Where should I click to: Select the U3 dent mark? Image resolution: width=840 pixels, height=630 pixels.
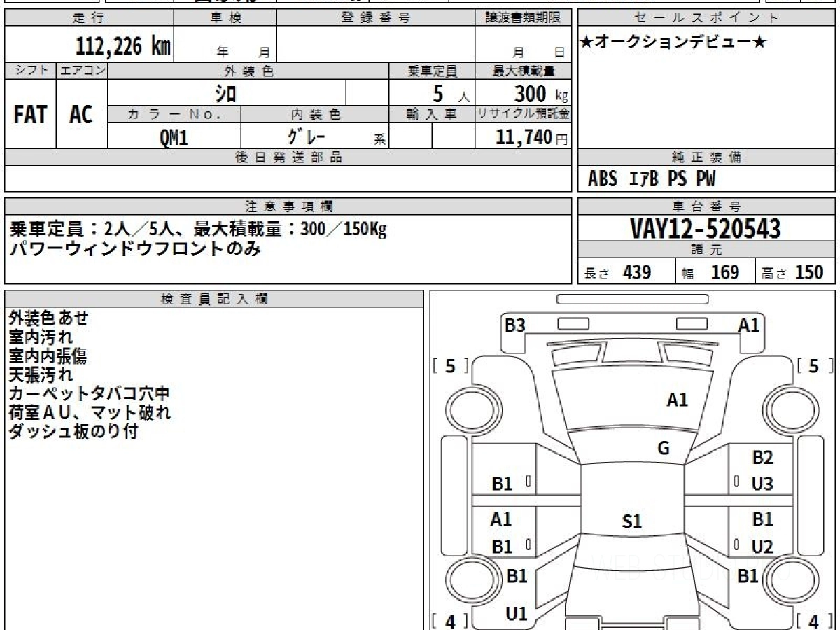coord(762,483)
